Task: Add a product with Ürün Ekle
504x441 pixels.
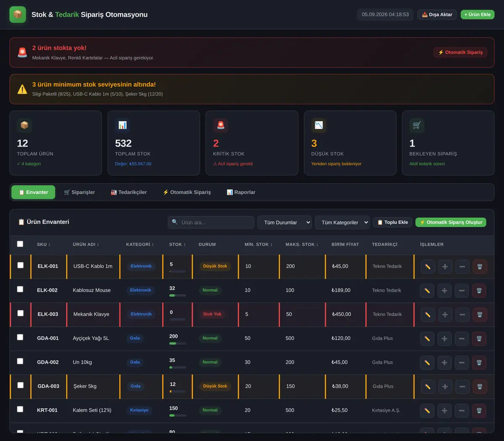Action: (x=478, y=15)
